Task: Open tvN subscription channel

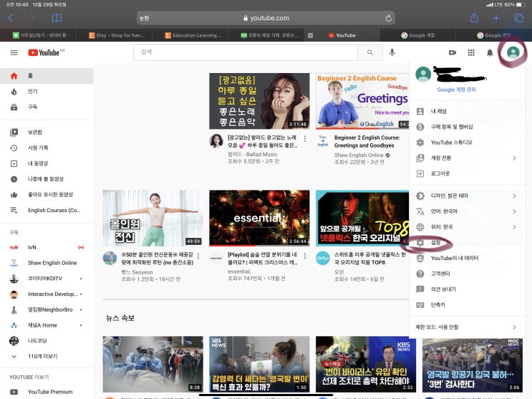Action: tap(47, 247)
